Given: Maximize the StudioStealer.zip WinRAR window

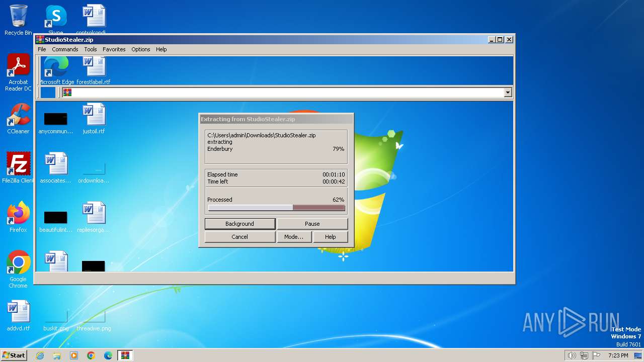Looking at the screenshot, I should point(500,40).
